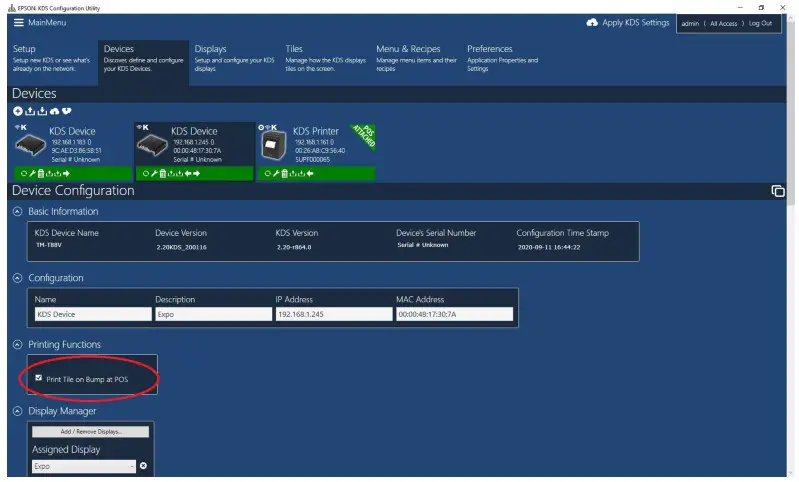799x482 pixels.
Task: Click the left arrow on the KDS Printer
Action: 310,173
